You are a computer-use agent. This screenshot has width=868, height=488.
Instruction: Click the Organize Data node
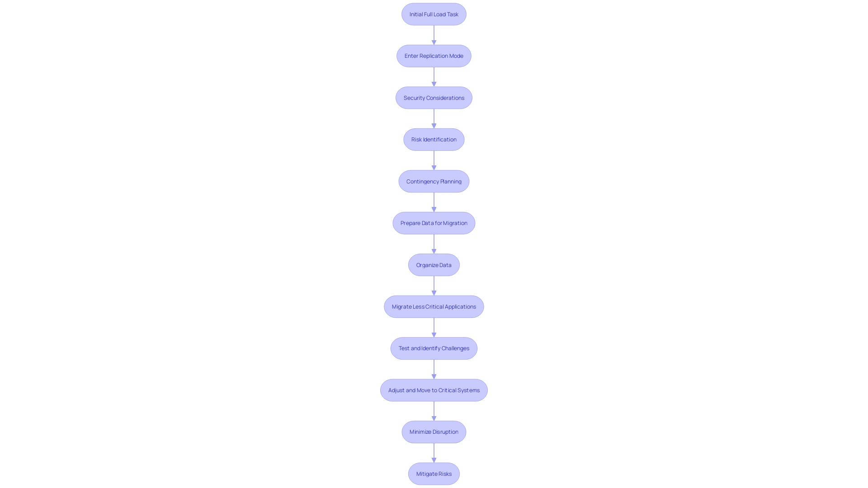(434, 264)
